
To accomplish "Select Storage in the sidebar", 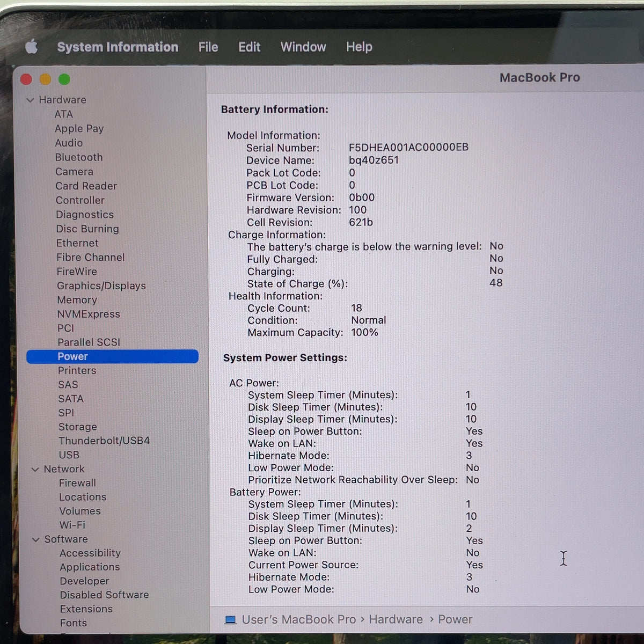I will click(x=78, y=427).
